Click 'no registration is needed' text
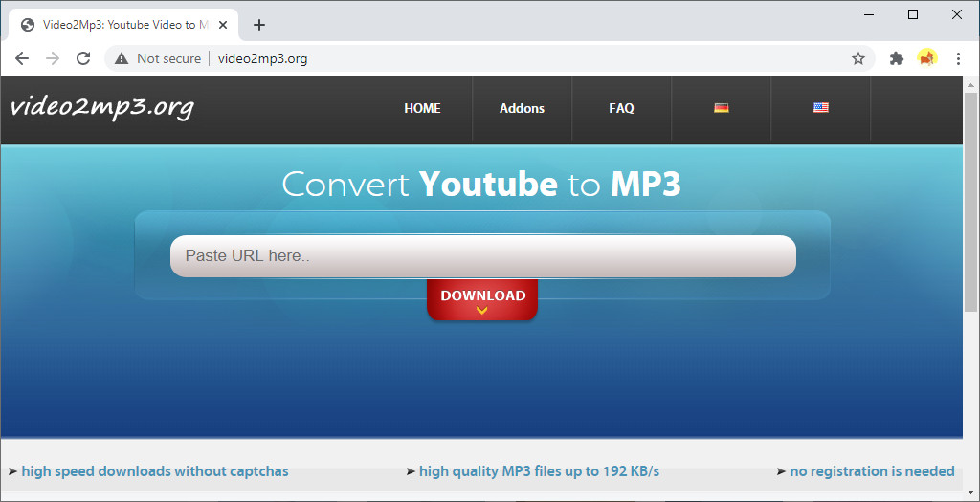This screenshot has width=980, height=502. tap(872, 471)
